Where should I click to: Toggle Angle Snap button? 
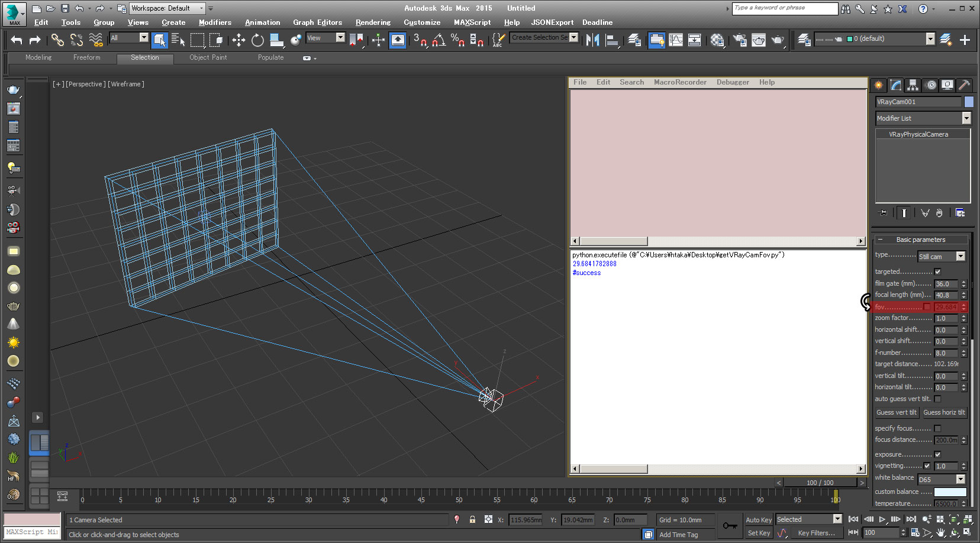439,40
